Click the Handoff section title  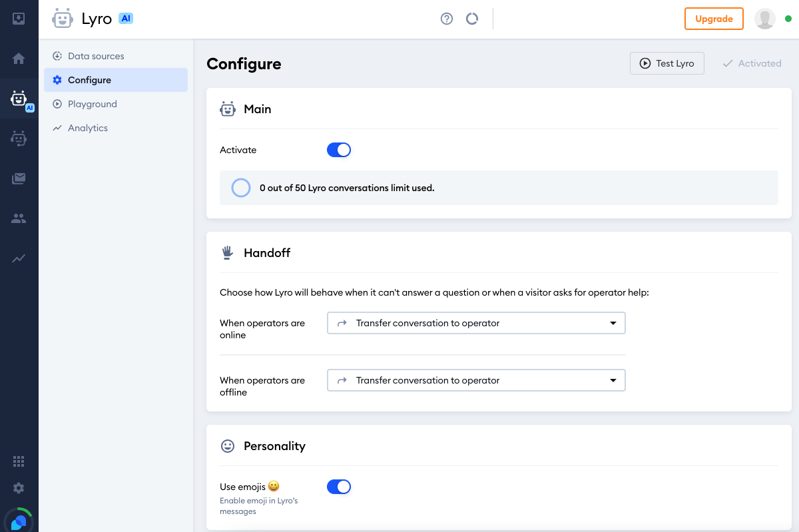[267, 253]
